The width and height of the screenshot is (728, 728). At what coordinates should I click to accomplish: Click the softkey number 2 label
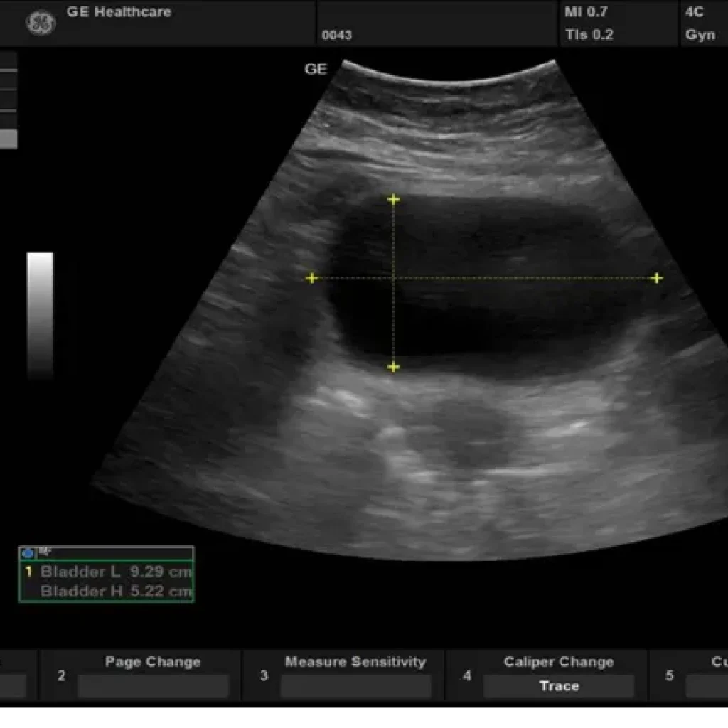click(x=61, y=675)
